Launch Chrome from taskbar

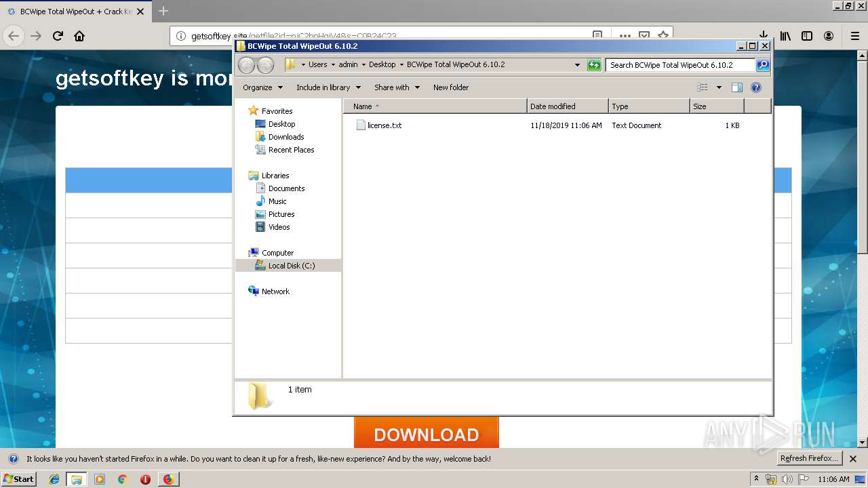123,479
